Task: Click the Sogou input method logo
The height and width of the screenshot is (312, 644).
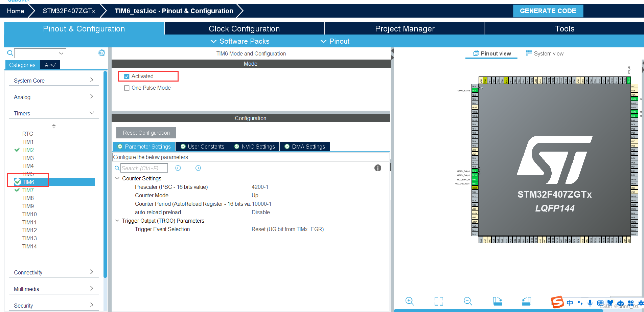Action: pos(557,302)
